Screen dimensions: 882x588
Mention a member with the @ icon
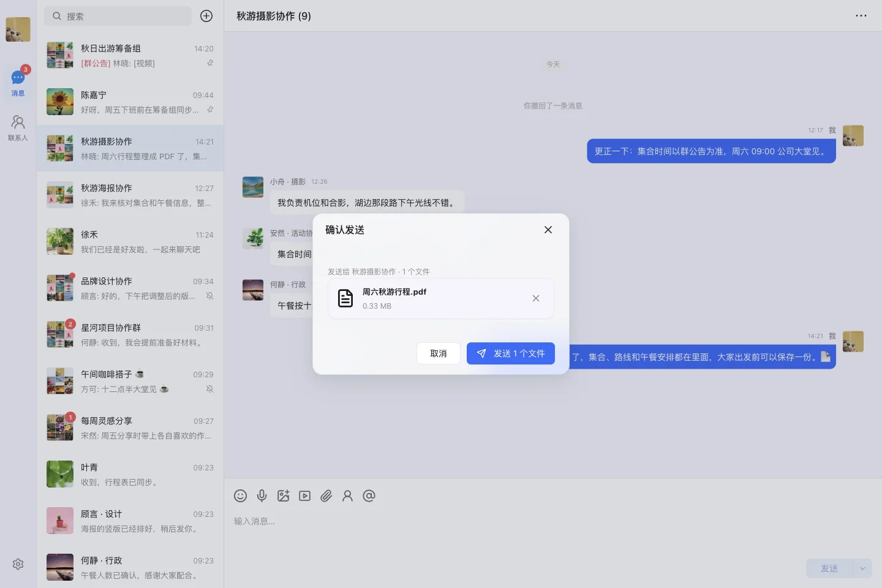pos(369,496)
